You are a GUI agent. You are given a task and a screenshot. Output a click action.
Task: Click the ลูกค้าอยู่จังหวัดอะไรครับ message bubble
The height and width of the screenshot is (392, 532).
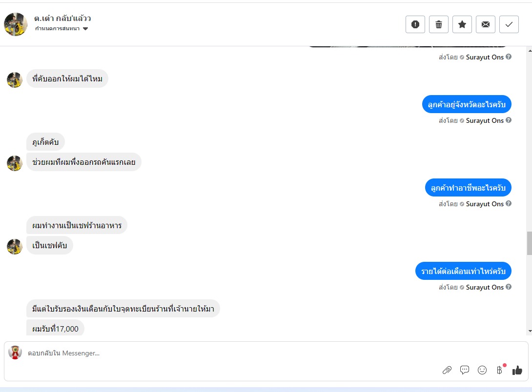pyautogui.click(x=467, y=104)
